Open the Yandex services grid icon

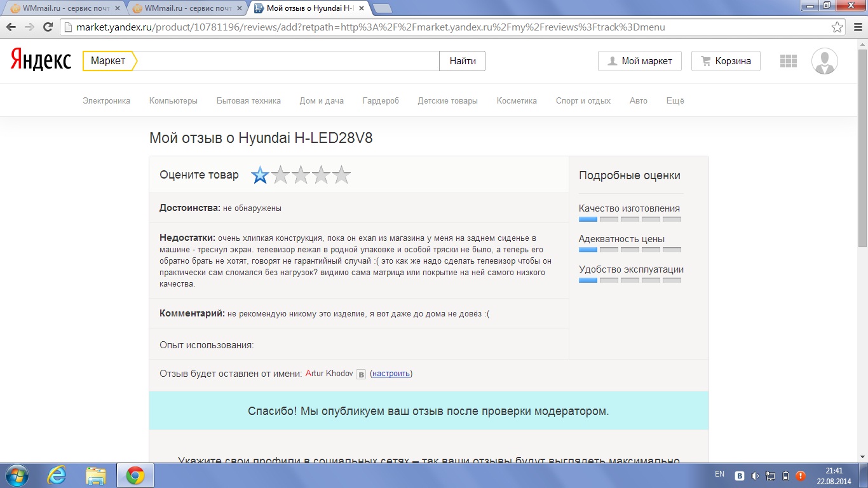tap(788, 61)
